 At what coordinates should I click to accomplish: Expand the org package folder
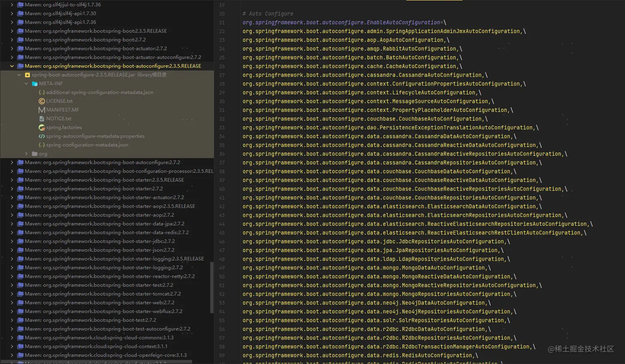pos(26,154)
